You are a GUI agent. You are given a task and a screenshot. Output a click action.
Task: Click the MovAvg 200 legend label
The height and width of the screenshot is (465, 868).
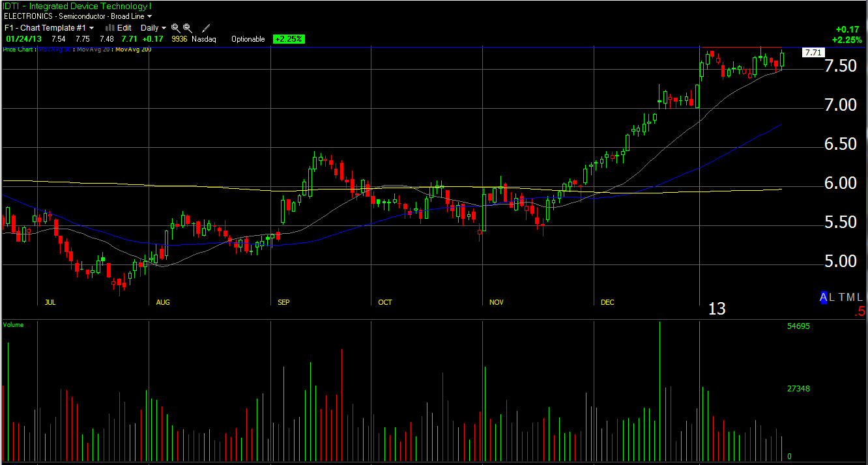click(x=134, y=49)
